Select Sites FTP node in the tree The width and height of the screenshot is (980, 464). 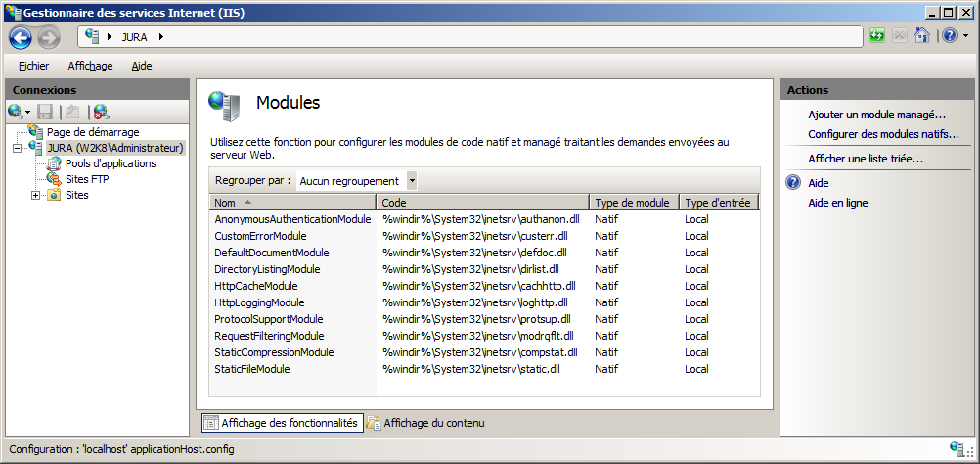(86, 179)
